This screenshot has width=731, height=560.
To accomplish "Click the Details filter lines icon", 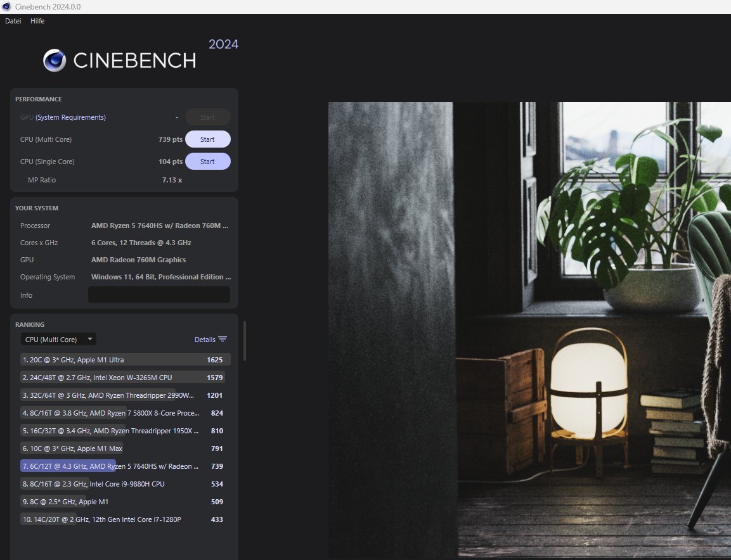I will [223, 339].
